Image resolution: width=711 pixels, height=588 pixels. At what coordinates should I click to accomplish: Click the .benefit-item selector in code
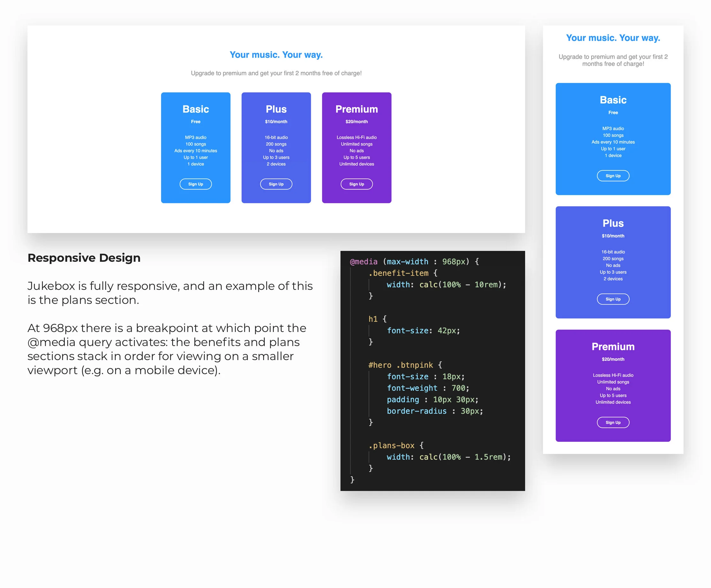tap(398, 273)
